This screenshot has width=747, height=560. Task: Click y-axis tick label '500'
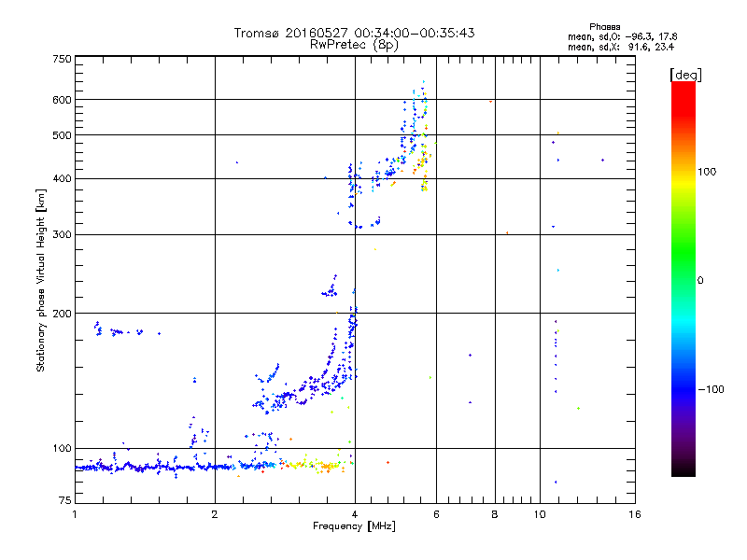tap(62, 135)
